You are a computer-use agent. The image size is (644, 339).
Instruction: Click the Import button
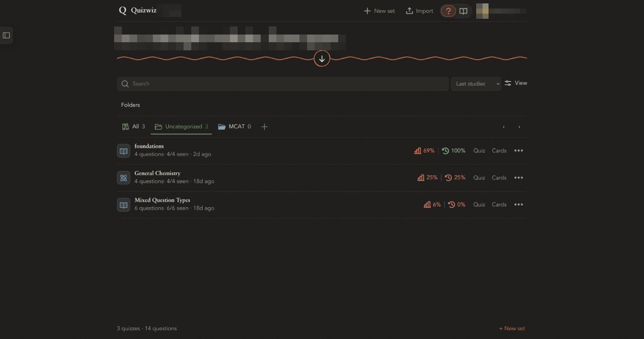420,11
